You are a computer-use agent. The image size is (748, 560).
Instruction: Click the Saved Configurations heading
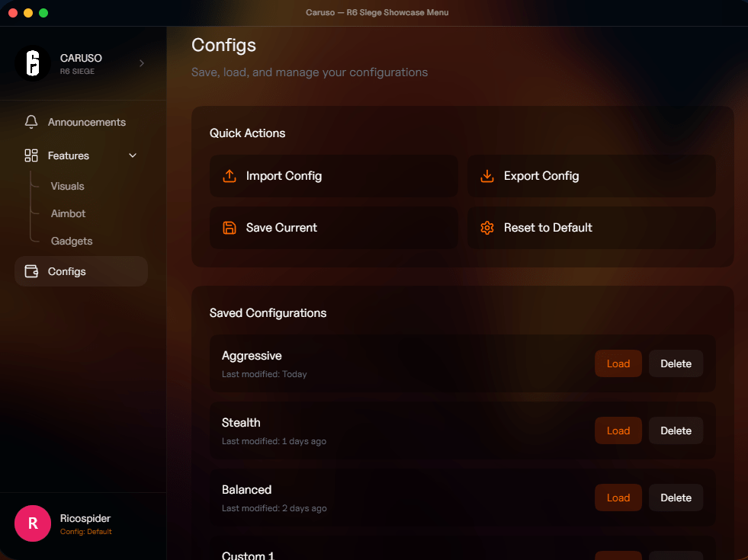(x=268, y=313)
